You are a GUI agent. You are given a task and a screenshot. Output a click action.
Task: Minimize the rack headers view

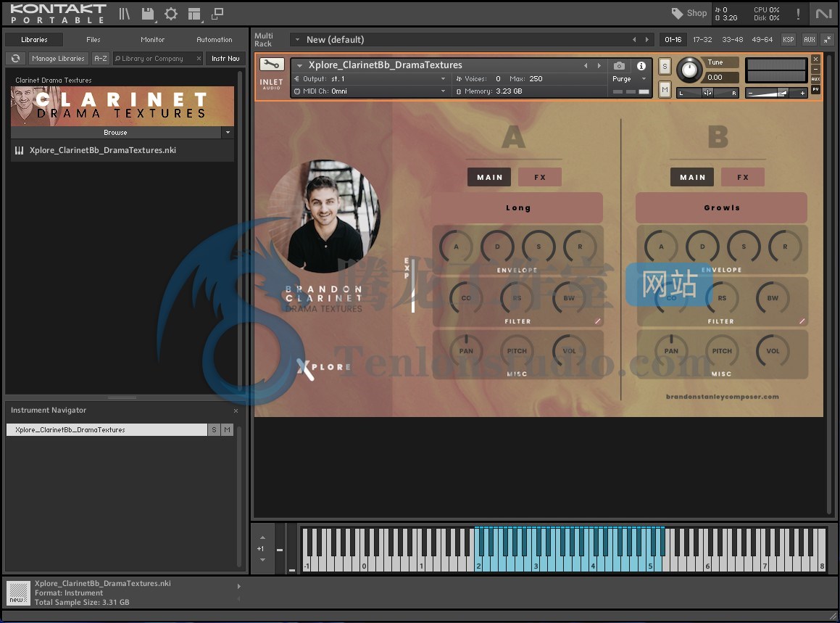[828, 40]
